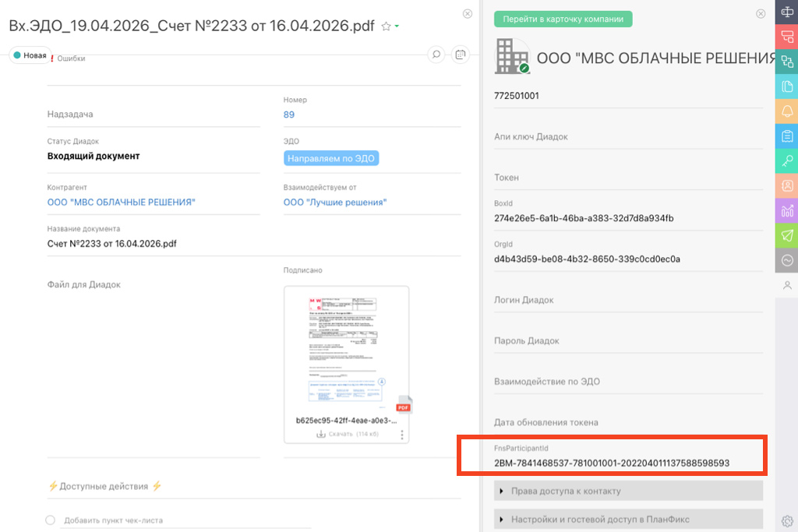The width and height of the screenshot is (798, 532).
Task: Open counterparty link ООО "МВС ОБЛАЧНЫЕ РЕШЕНИЯ"
Action: click(x=121, y=202)
